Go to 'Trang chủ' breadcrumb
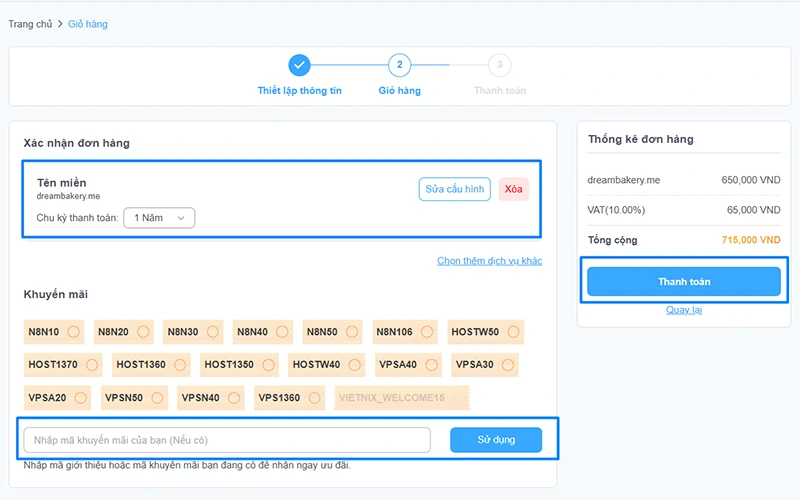800x500 pixels. (x=29, y=23)
